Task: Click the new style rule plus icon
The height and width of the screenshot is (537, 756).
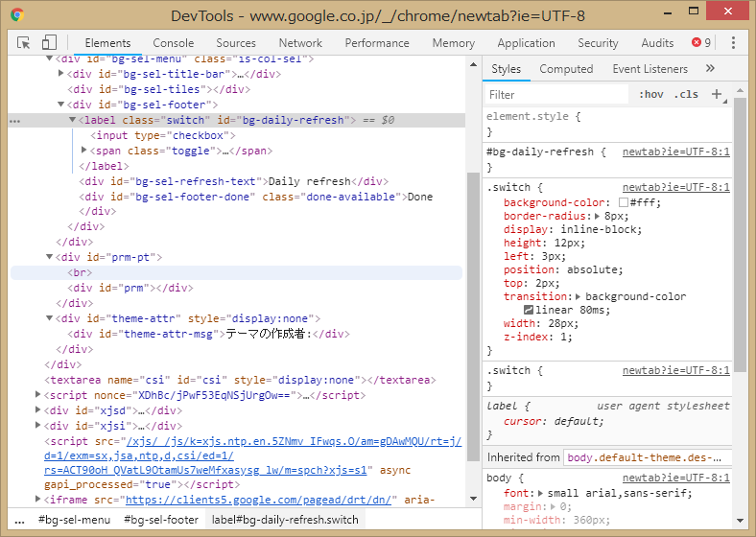Action: [717, 94]
